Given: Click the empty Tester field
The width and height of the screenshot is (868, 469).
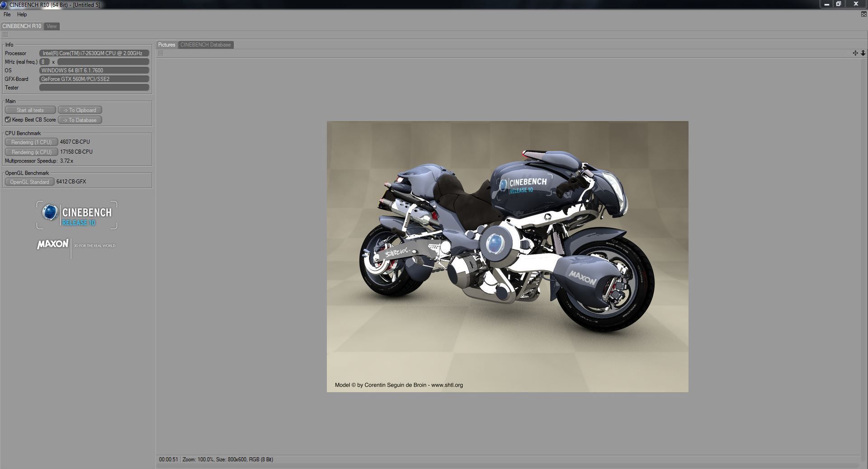Looking at the screenshot, I should point(94,88).
